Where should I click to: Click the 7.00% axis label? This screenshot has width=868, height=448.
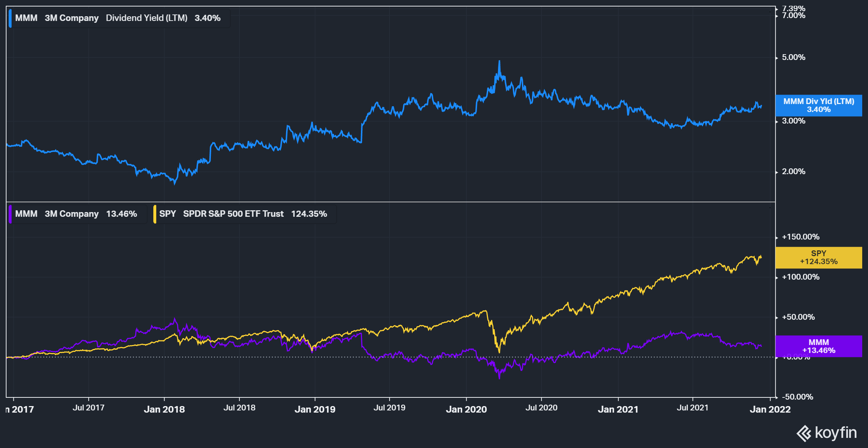tap(793, 16)
